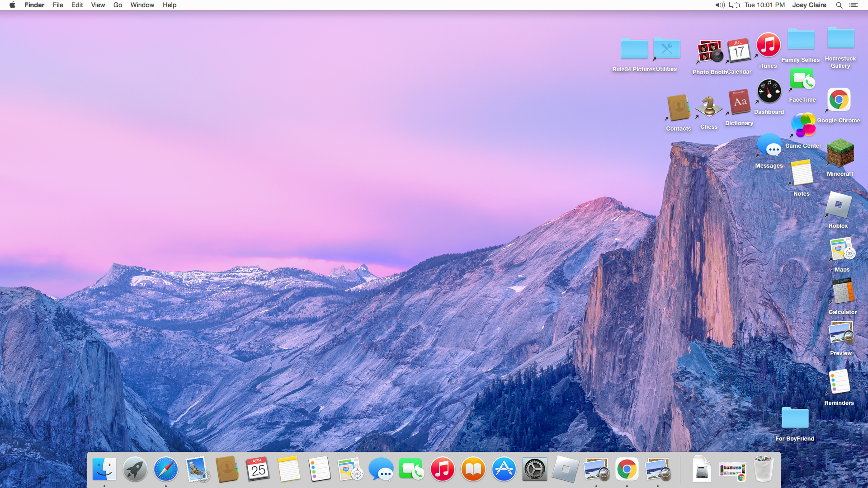
Task: Open Trash in the dock
Action: click(x=764, y=469)
